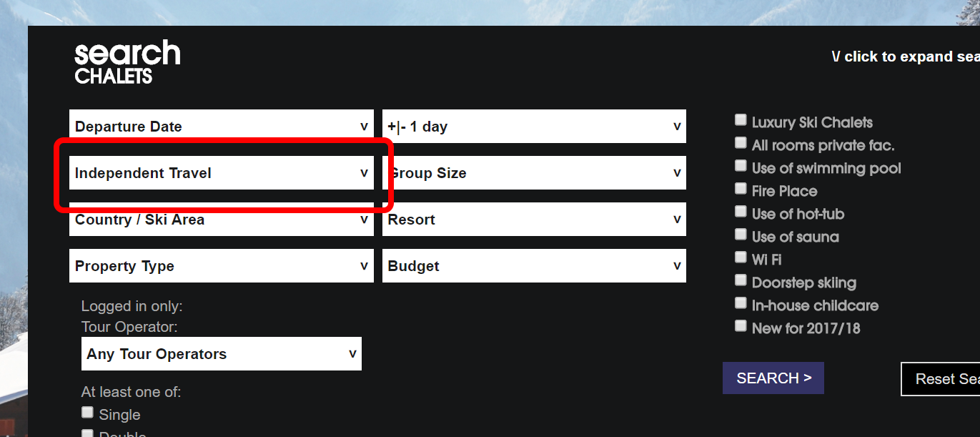
Task: Enable the Luxury Ski Chalets checkbox
Action: click(x=741, y=120)
